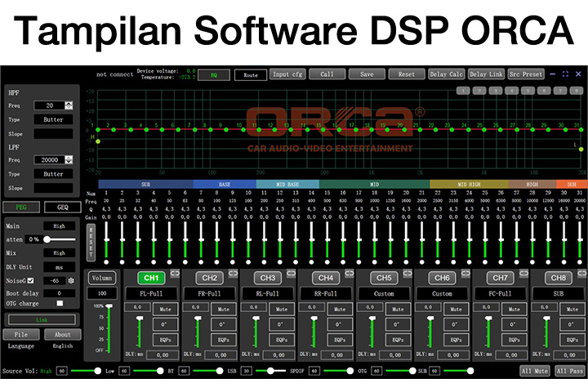
Task: Enable the OTG charge checkbox
Action: point(60,303)
